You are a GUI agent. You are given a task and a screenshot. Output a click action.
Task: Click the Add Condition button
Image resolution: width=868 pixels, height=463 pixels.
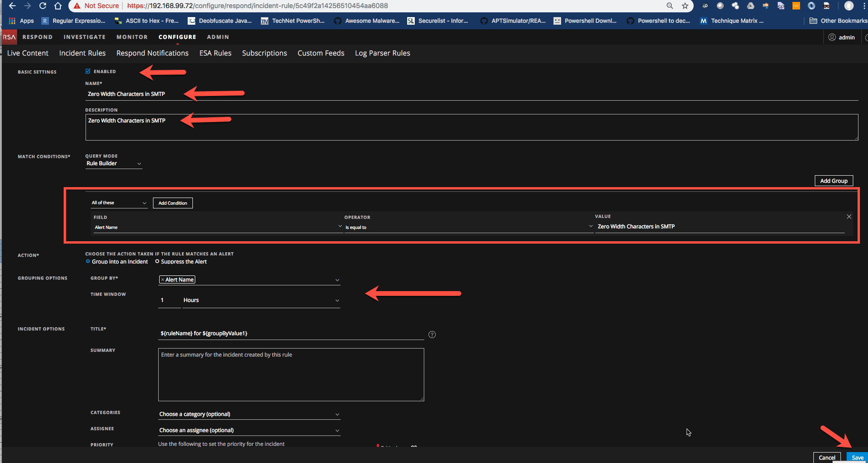(x=172, y=203)
